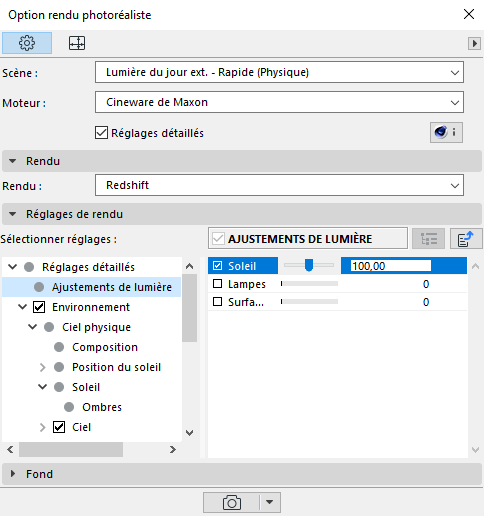Adjust the Soleil intensity slider
This screenshot has height=516, width=484.
[309, 265]
